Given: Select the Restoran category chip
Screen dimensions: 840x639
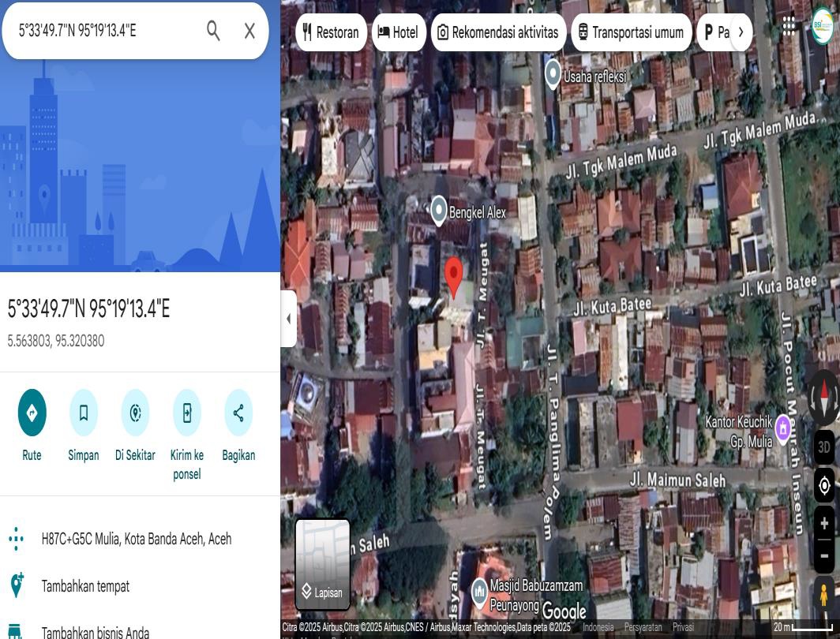Looking at the screenshot, I should pos(331,32).
